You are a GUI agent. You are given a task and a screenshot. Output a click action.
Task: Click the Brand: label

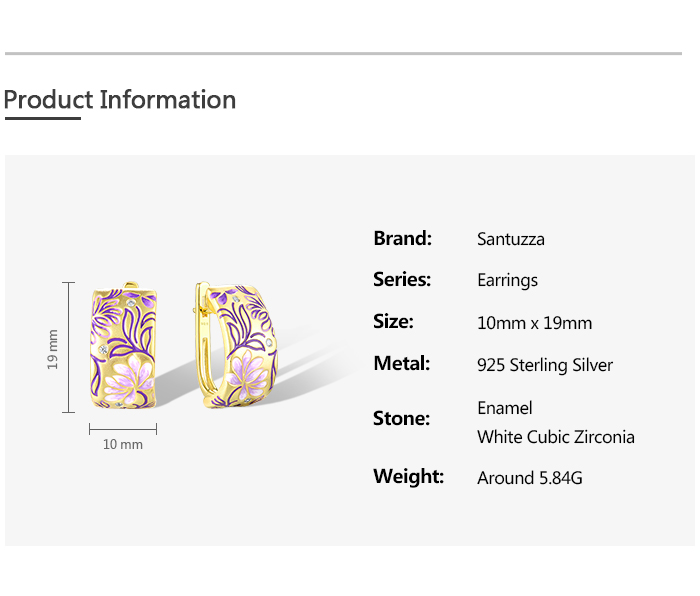[x=402, y=238]
